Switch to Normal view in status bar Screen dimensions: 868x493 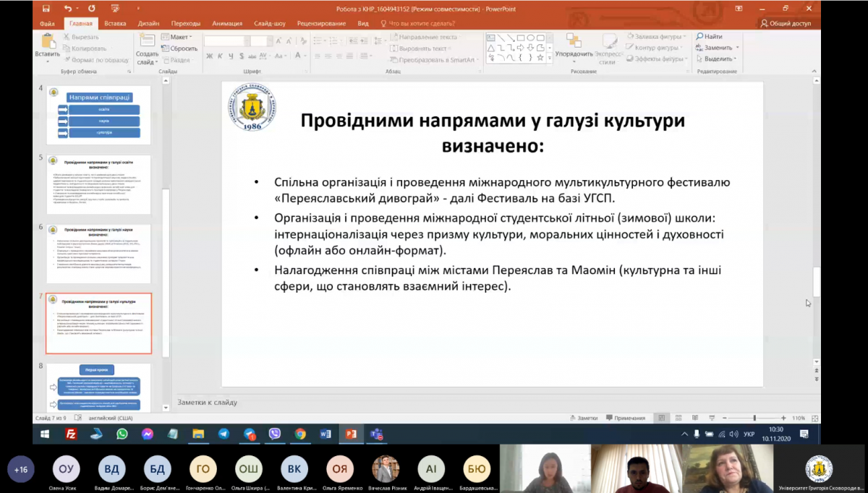(661, 418)
